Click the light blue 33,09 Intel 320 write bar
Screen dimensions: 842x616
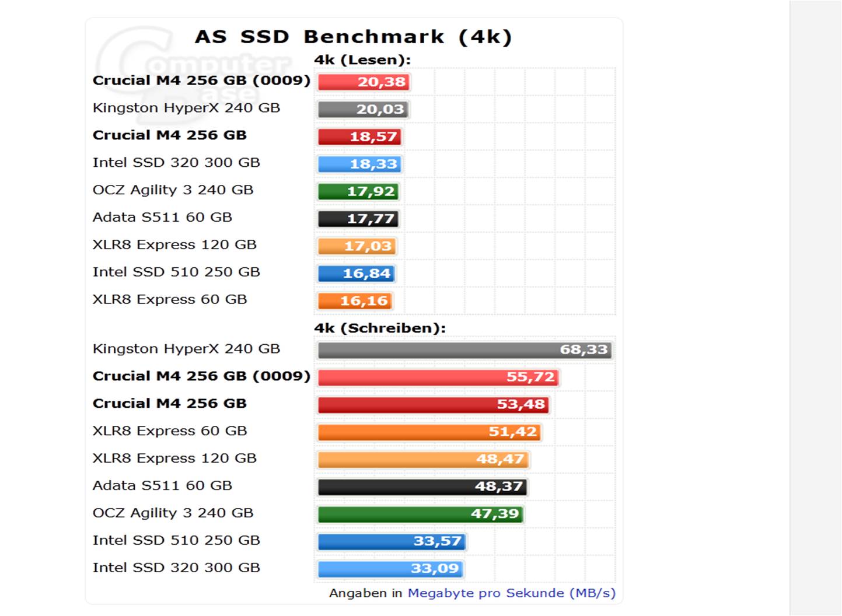coord(390,570)
